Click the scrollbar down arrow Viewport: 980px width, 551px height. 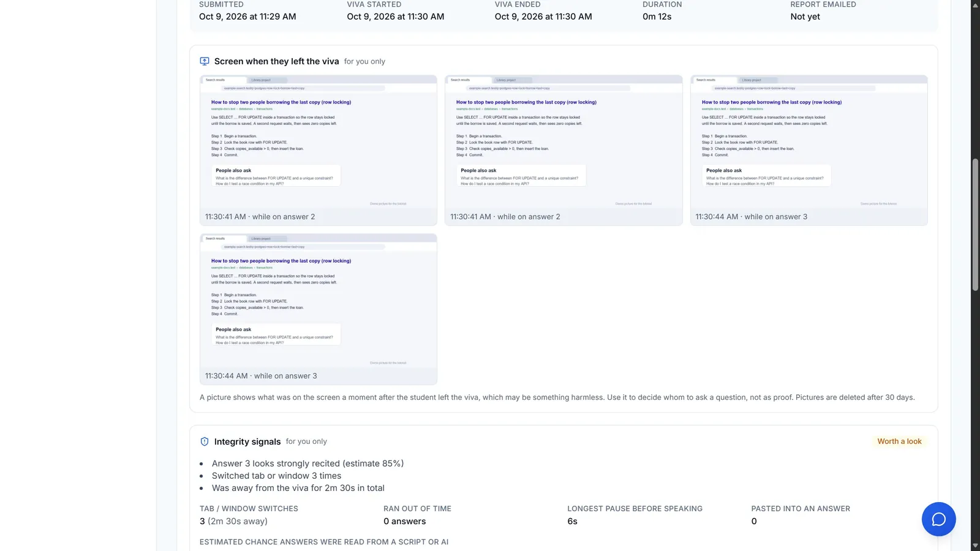(x=975, y=545)
